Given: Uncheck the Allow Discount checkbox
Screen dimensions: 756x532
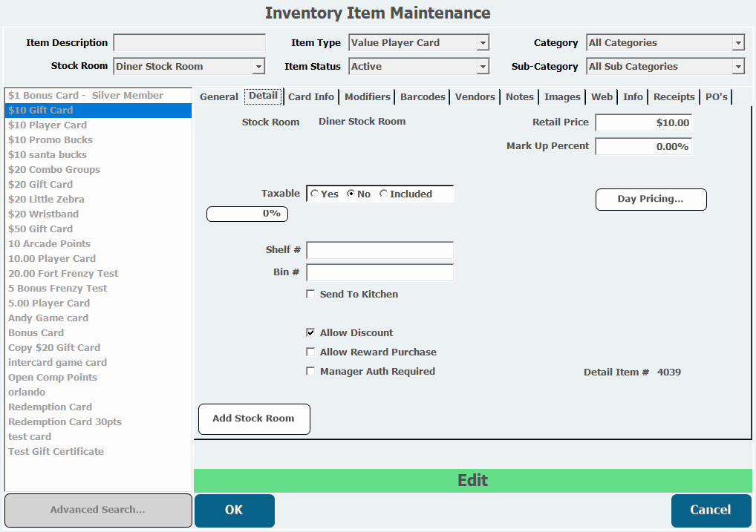Looking at the screenshot, I should click(310, 333).
